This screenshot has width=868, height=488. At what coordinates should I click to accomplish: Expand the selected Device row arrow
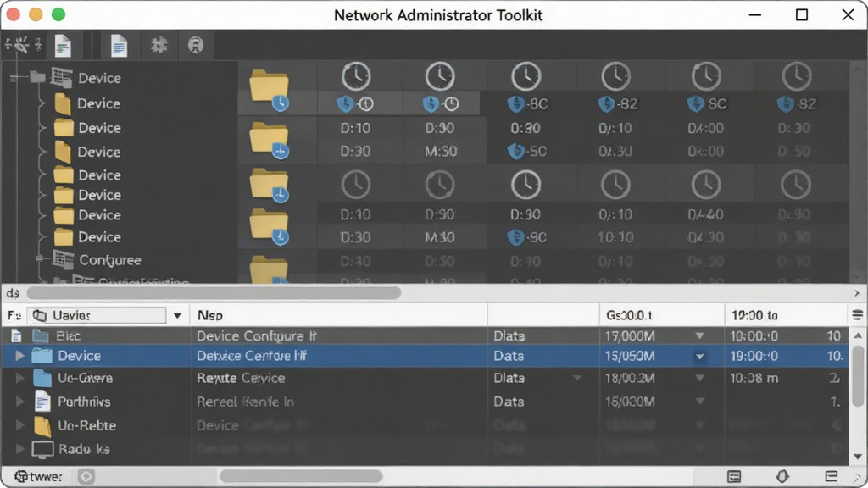coord(20,356)
